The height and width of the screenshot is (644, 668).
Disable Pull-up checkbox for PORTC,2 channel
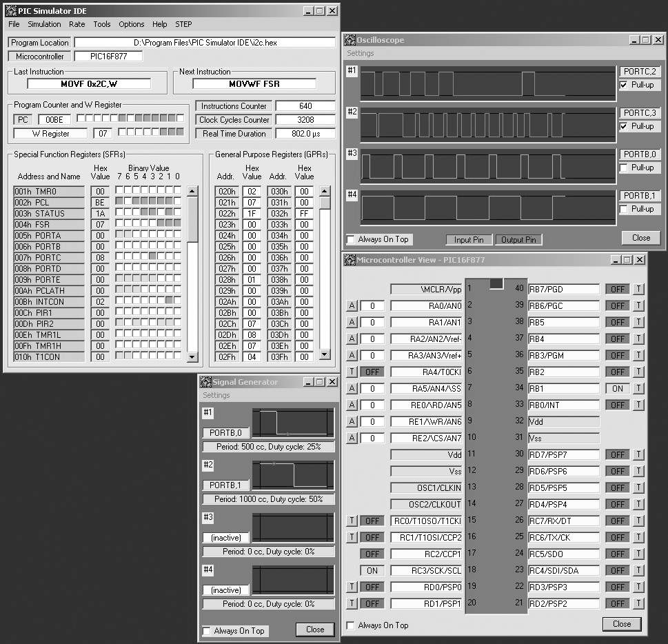click(624, 85)
